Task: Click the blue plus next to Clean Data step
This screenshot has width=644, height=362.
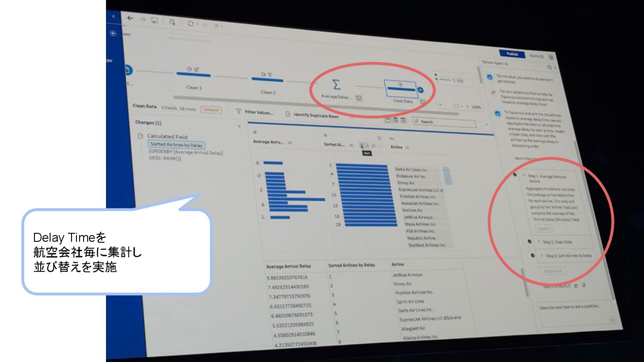Action: (420, 90)
